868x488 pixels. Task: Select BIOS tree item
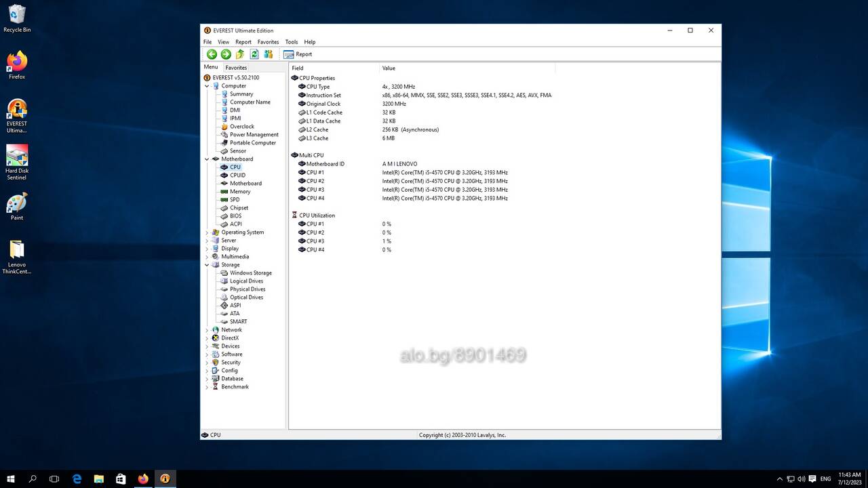coord(235,216)
